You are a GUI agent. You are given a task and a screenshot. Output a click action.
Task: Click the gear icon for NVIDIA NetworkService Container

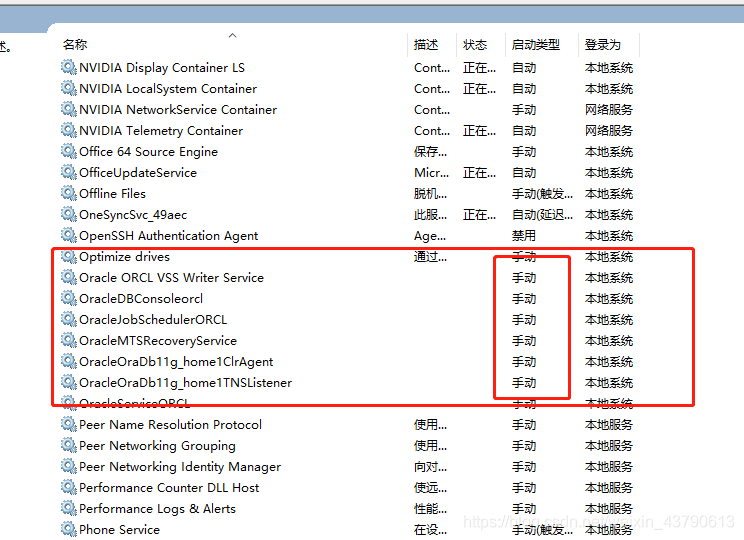pos(69,109)
